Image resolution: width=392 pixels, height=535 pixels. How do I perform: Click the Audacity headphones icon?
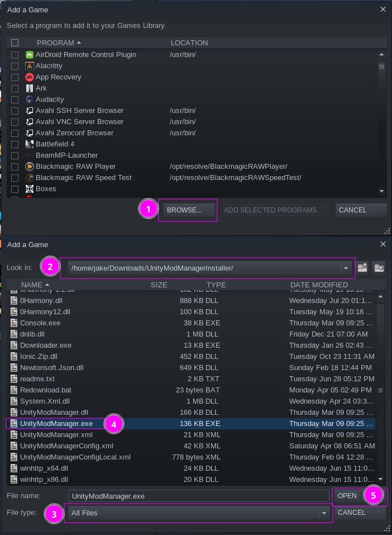[30, 100]
